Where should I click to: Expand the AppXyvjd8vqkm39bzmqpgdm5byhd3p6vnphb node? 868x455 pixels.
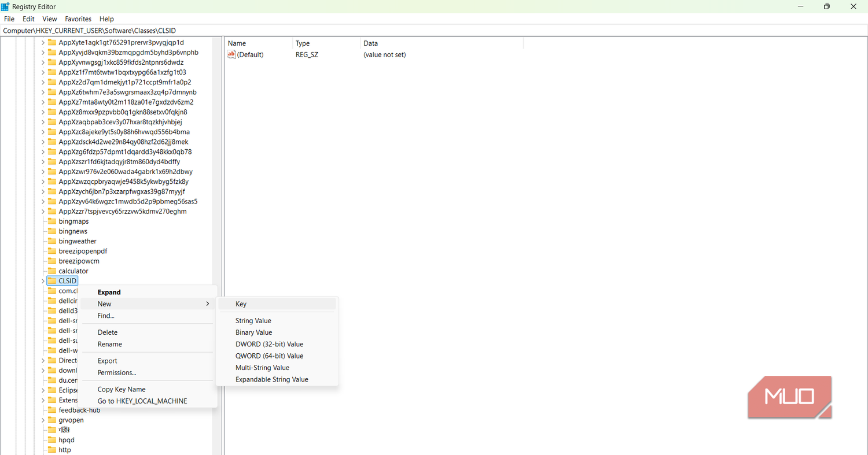(43, 52)
